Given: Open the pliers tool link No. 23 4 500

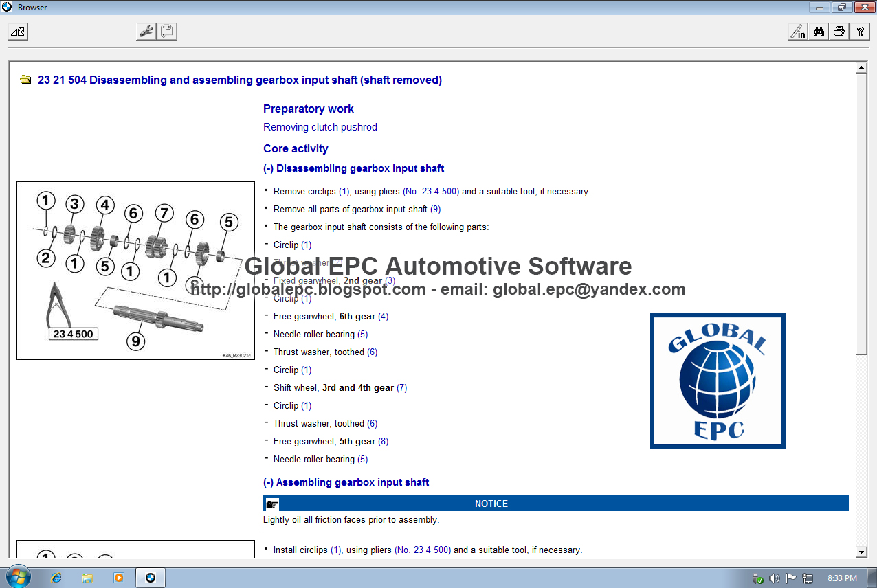Looking at the screenshot, I should [431, 191].
